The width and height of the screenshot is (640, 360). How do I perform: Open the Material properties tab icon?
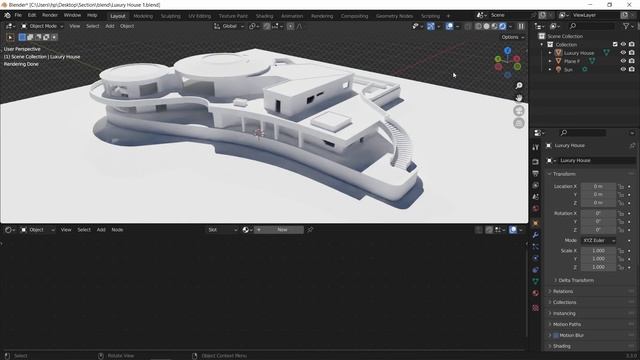click(536, 293)
